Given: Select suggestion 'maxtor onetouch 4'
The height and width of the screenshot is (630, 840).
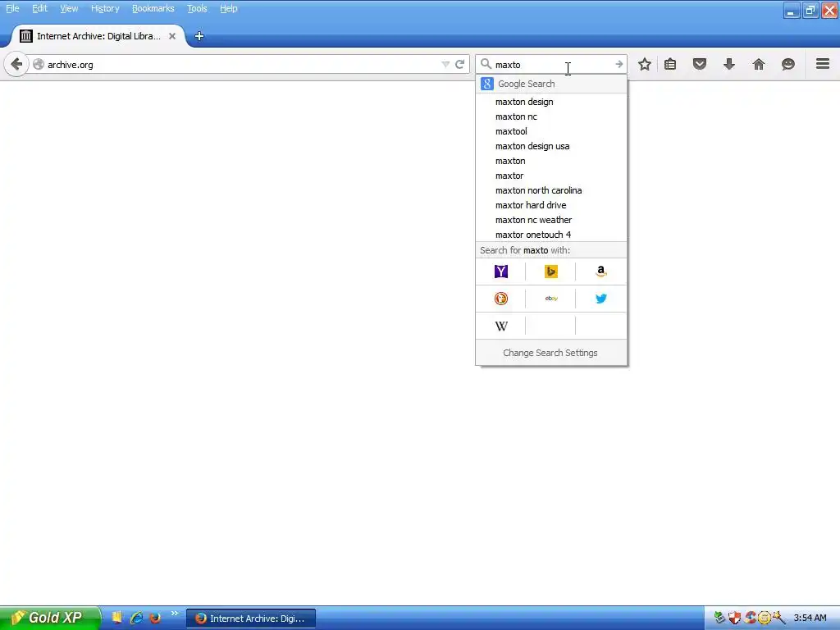Looking at the screenshot, I should (551, 235).
